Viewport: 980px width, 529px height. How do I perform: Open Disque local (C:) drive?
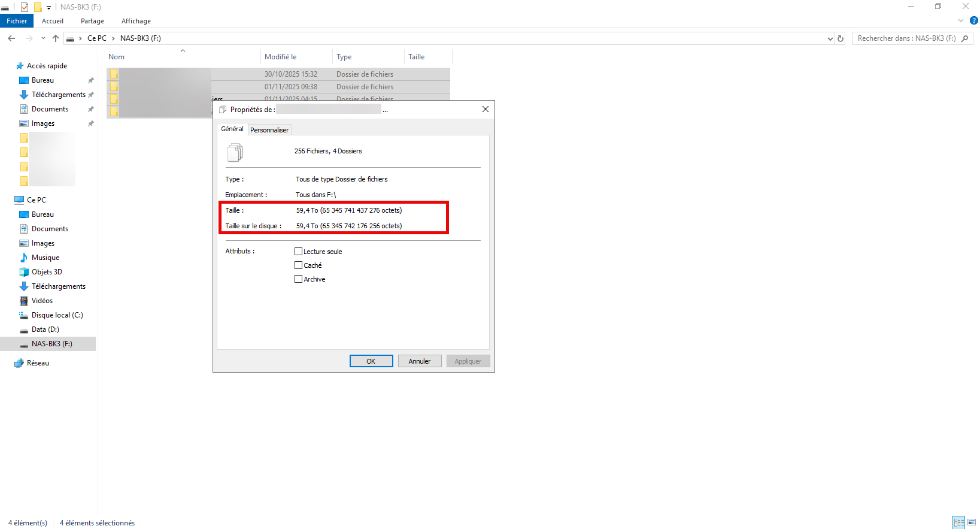[x=57, y=315]
